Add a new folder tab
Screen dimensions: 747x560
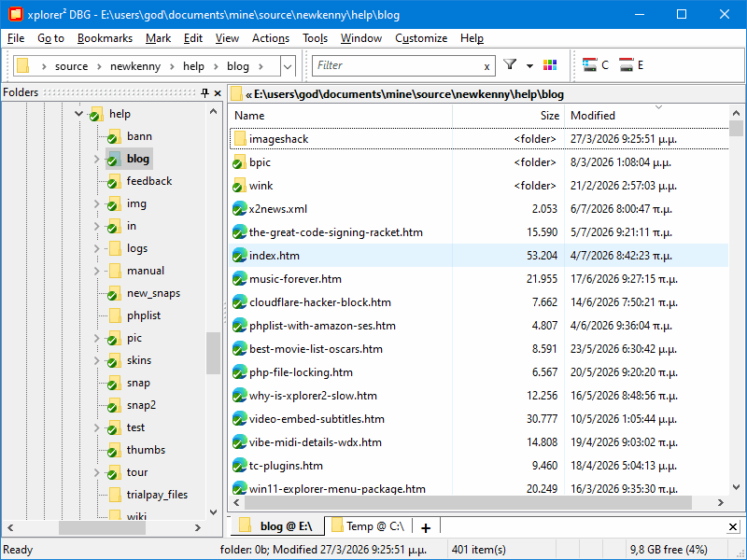pos(426,527)
